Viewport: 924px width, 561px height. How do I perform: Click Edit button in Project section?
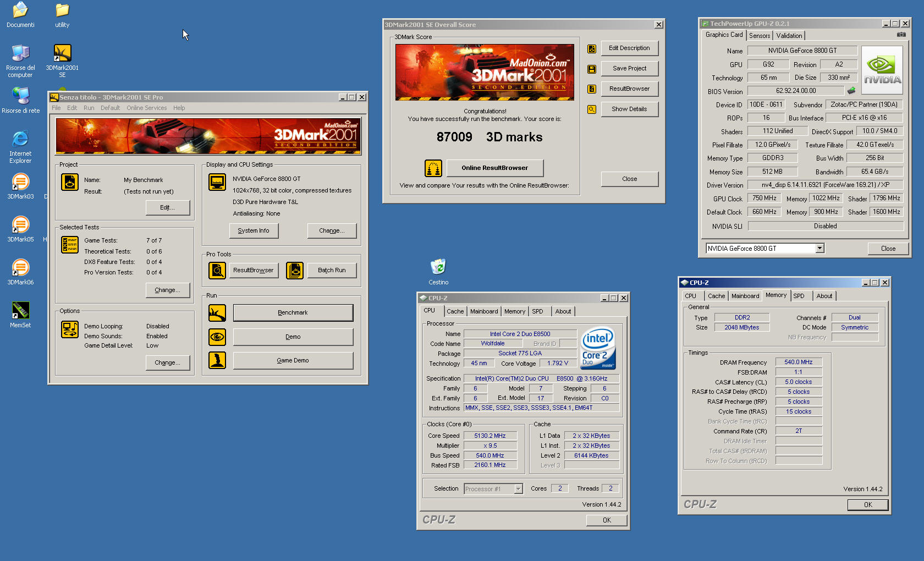tap(168, 208)
